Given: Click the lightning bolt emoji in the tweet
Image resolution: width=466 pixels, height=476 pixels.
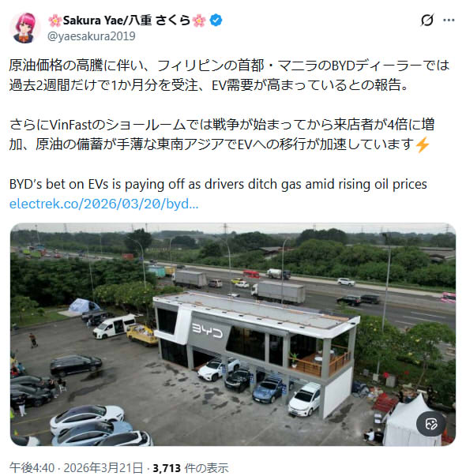Looking at the screenshot, I should (423, 144).
